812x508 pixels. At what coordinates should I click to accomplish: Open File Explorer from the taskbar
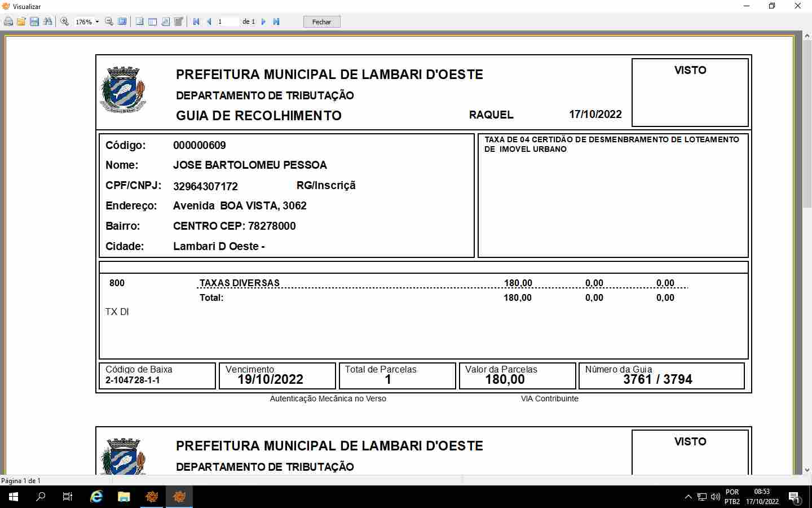pyautogui.click(x=123, y=497)
